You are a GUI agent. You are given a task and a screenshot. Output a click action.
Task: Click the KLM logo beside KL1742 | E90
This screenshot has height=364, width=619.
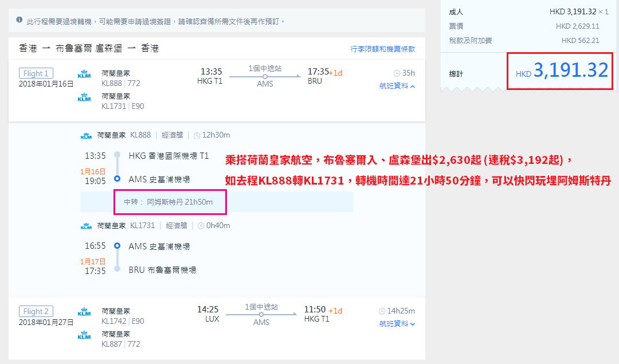click(x=84, y=312)
